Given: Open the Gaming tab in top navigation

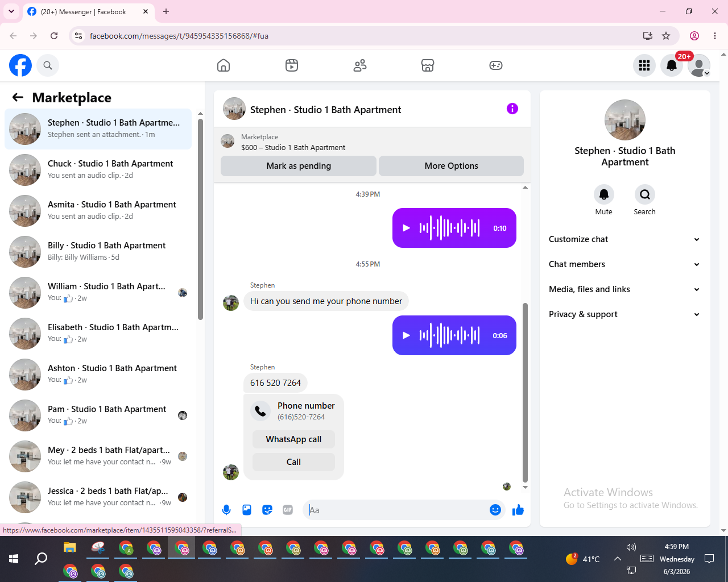Looking at the screenshot, I should coord(496,65).
